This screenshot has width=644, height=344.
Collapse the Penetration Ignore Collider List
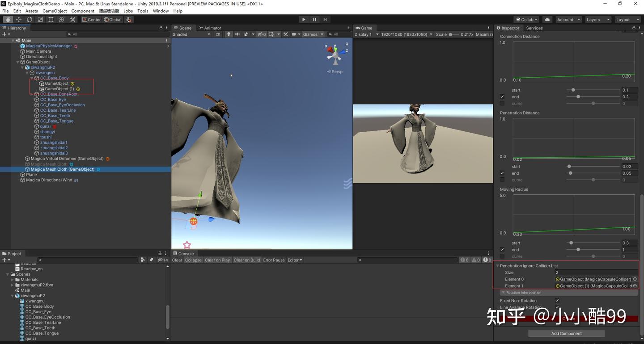click(498, 265)
